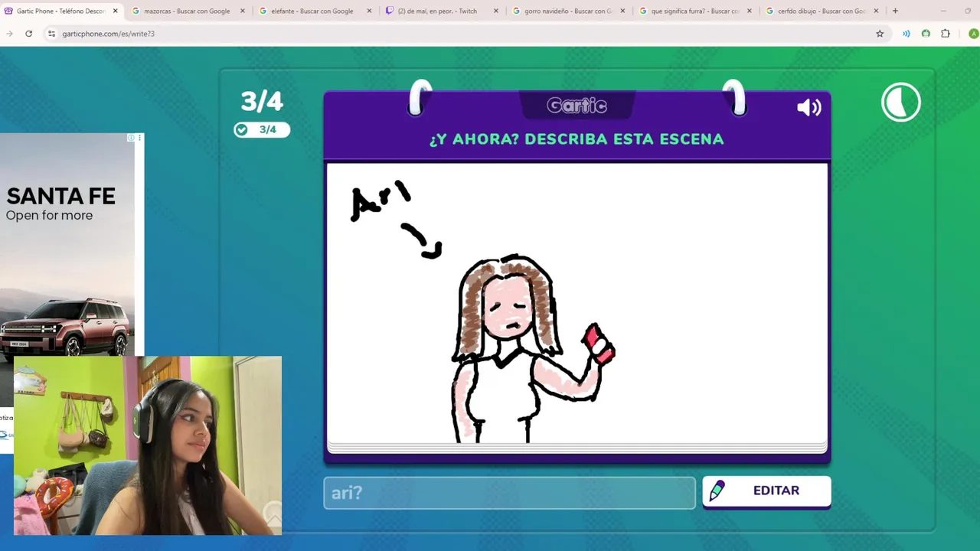Close the Twitch tab
This screenshot has width=980, height=551.
tap(496, 11)
